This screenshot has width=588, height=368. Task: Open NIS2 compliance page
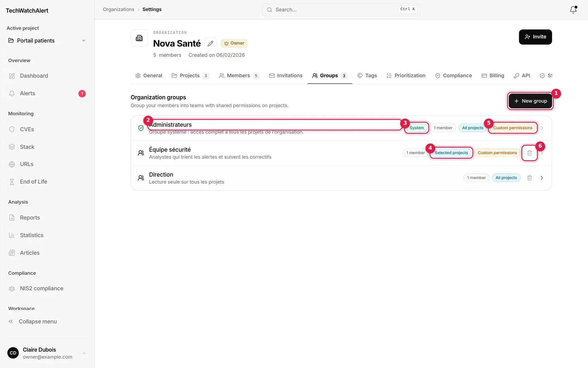[47, 289]
